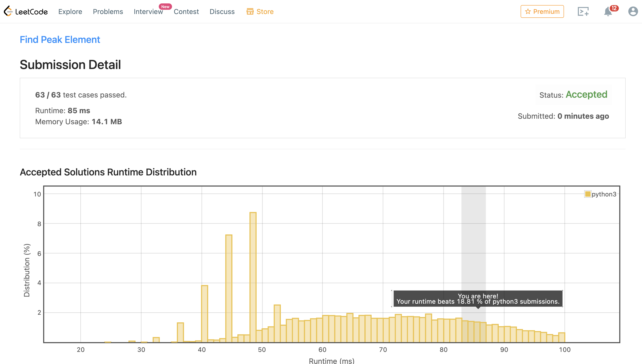Click the New badge on Interview
642x364 pixels.
165,7
